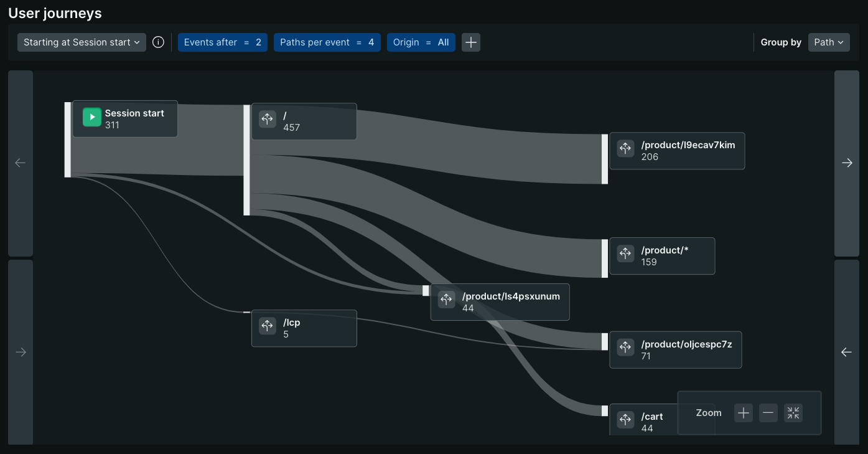This screenshot has height=454, width=868.
Task: Open the Group by Path dropdown
Action: (x=828, y=42)
